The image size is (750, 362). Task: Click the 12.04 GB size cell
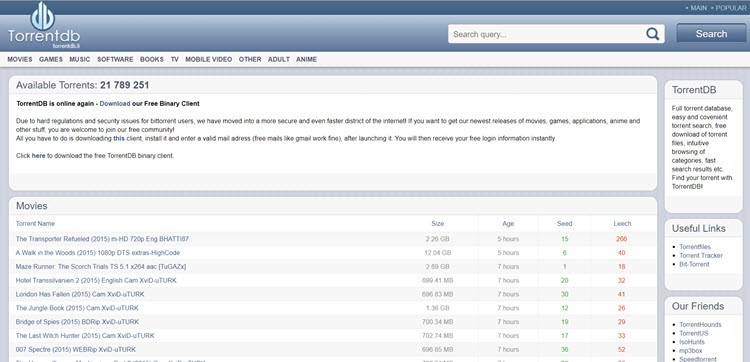pos(437,252)
